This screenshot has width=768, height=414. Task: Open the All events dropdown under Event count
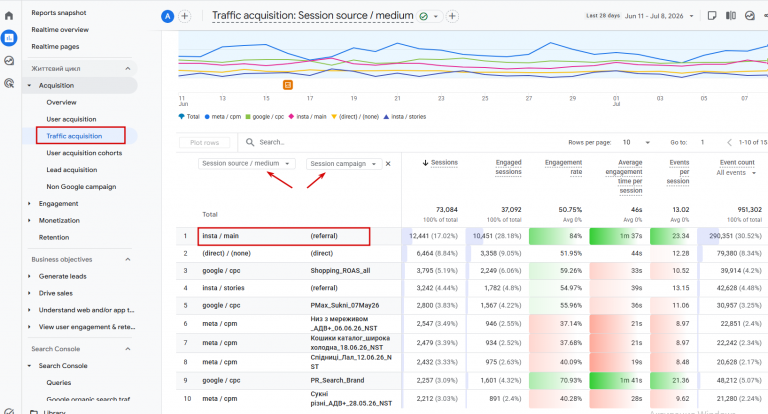(x=736, y=172)
